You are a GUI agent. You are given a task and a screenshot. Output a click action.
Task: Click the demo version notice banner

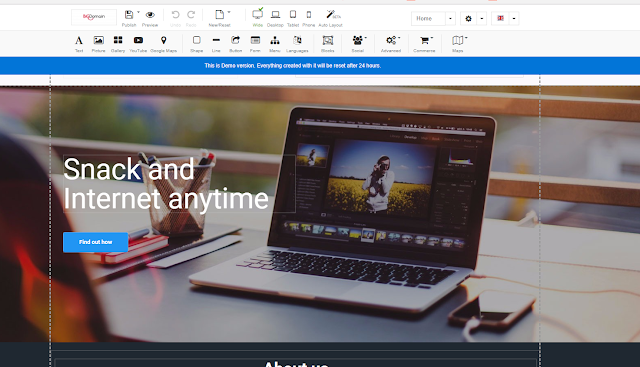point(320,66)
